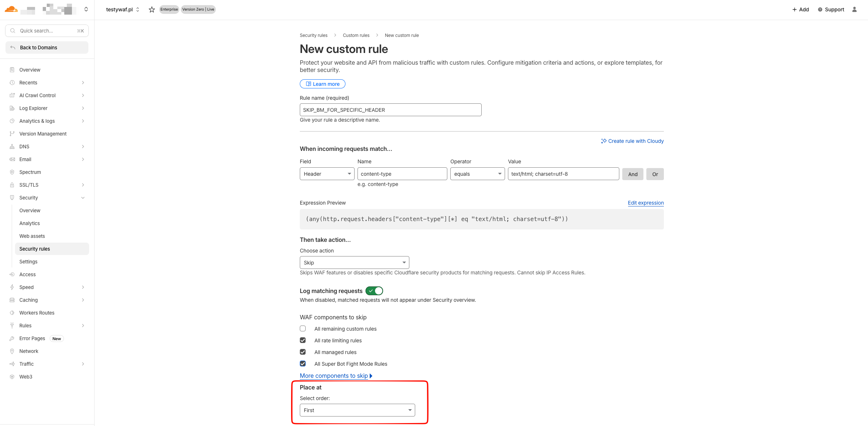868x426 pixels.
Task: Open the account switcher chevron
Action: 86,9
